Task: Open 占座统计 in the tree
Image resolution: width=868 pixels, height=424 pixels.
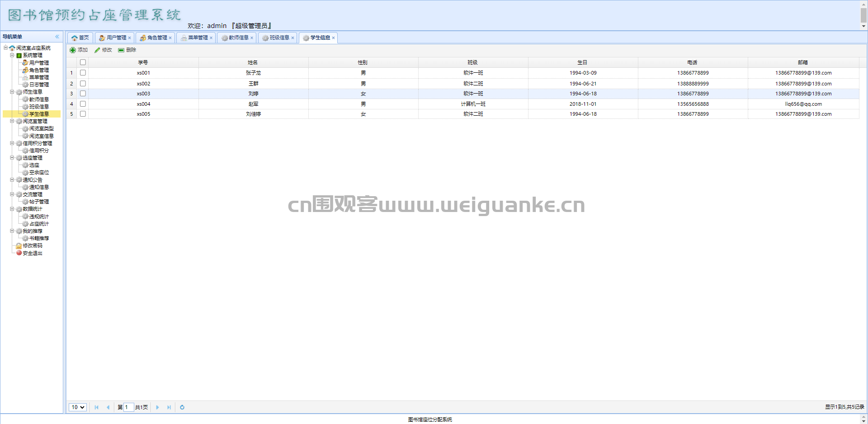Action: point(39,224)
